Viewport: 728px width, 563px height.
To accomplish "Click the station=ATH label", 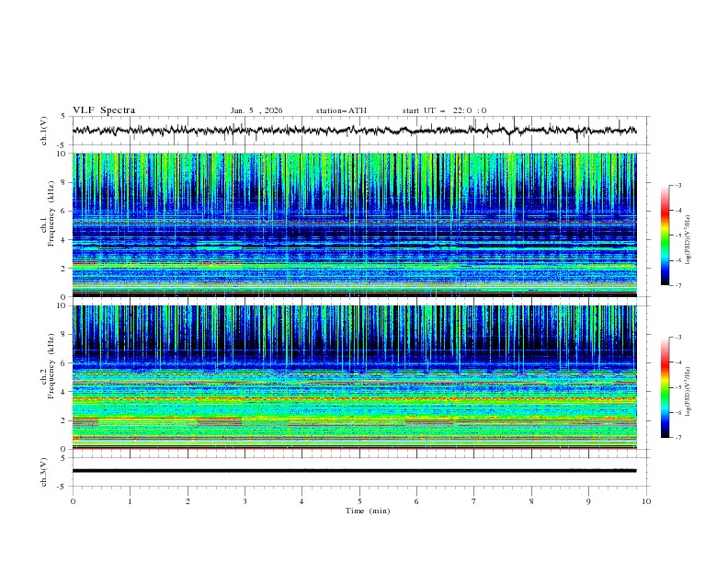I will [341, 110].
